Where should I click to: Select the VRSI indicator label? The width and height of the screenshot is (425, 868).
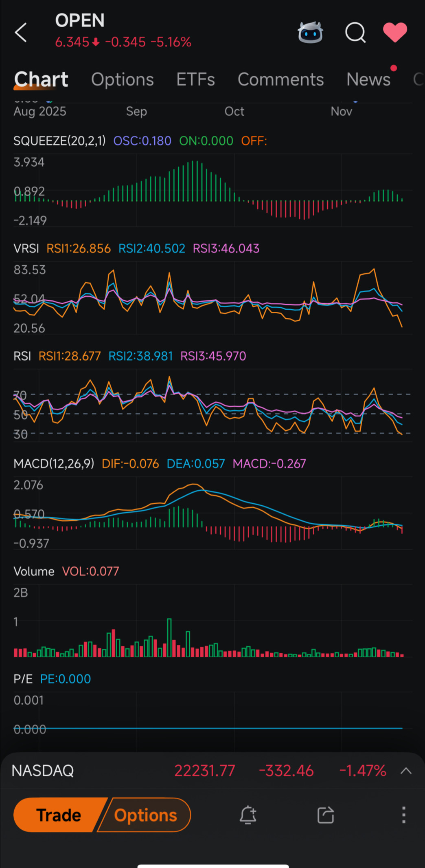(26, 249)
